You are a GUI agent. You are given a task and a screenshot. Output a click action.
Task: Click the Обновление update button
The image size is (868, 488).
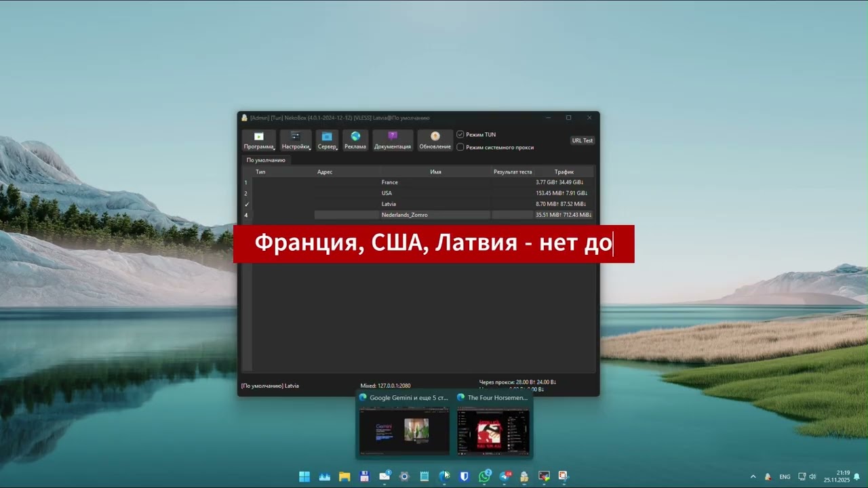[435, 140]
